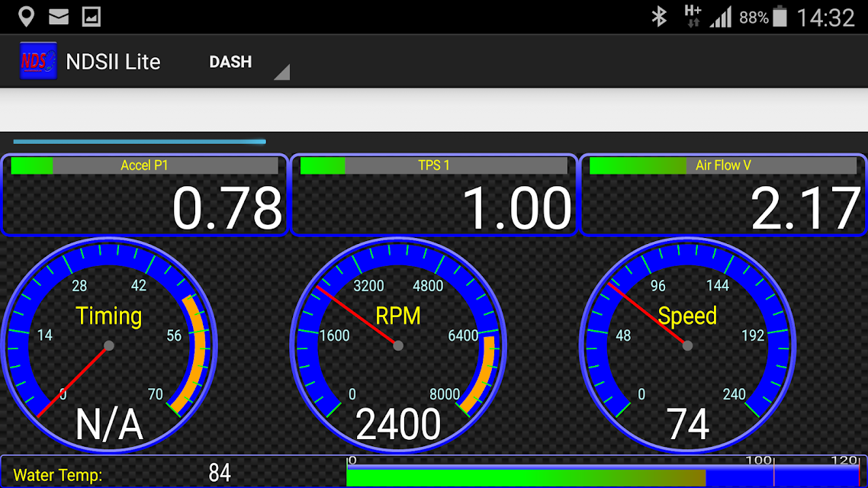The height and width of the screenshot is (488, 868).
Task: Open the mail notification icon
Action: pos(59,17)
